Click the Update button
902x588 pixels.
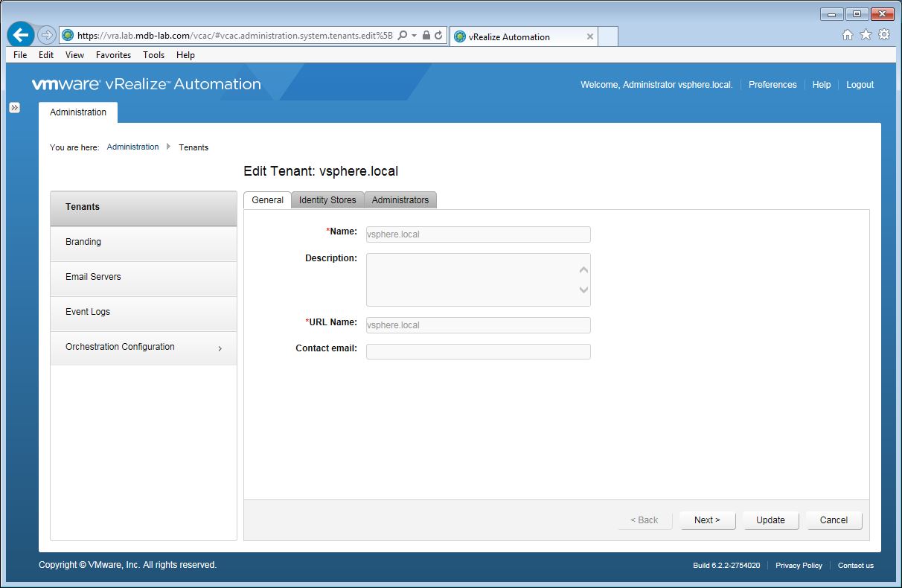pos(770,520)
